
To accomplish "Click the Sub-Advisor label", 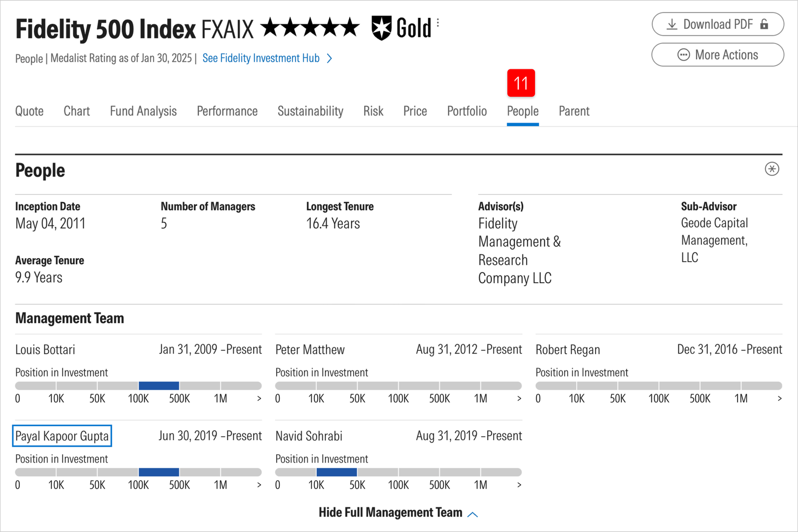I will click(709, 206).
